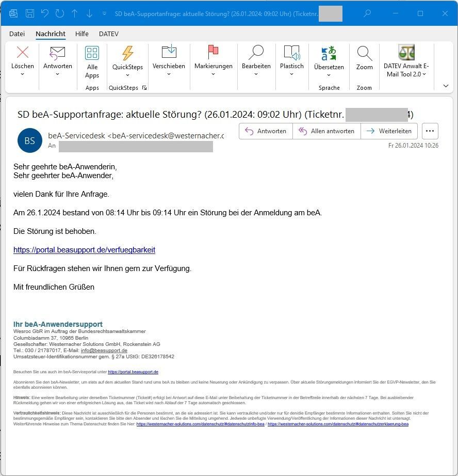
Task: Open the datenschutzinfo-bea link
Action: (x=200, y=424)
